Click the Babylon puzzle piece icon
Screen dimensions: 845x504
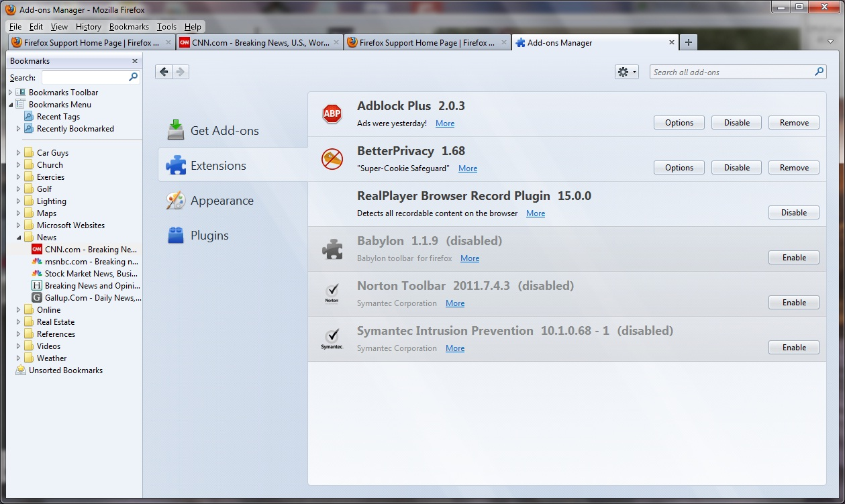(x=332, y=249)
